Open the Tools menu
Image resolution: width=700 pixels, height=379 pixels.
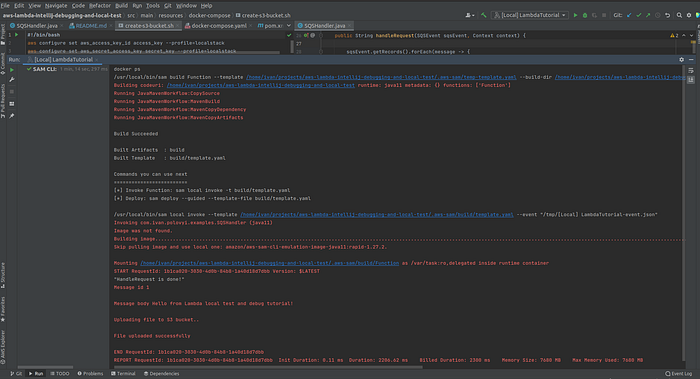(153, 6)
